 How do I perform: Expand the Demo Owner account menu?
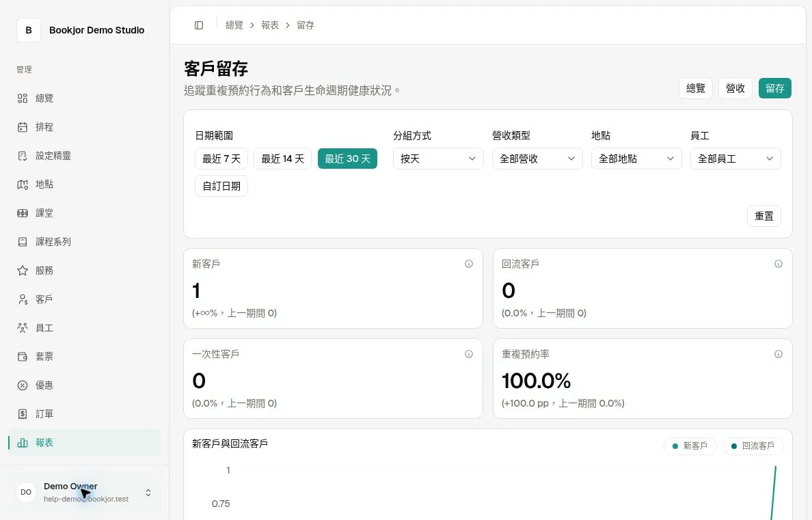coord(84,493)
